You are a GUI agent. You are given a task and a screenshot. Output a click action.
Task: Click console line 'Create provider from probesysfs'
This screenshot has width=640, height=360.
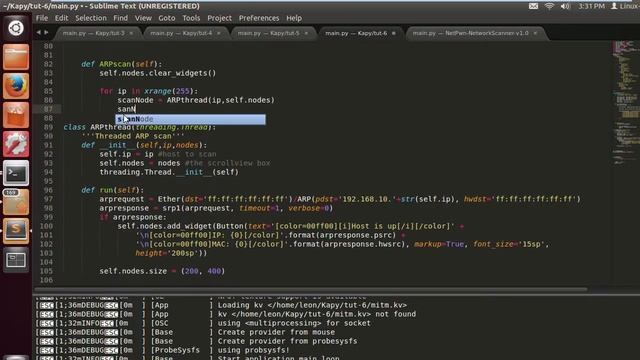point(196,341)
